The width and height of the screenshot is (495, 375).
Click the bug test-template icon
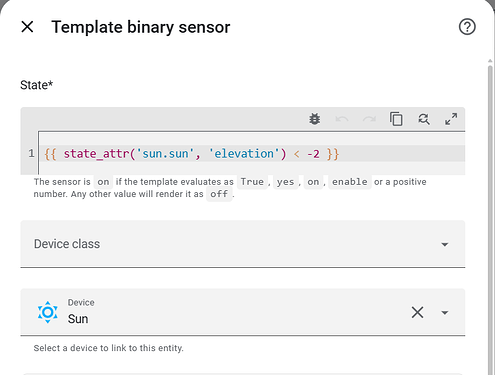coord(314,119)
